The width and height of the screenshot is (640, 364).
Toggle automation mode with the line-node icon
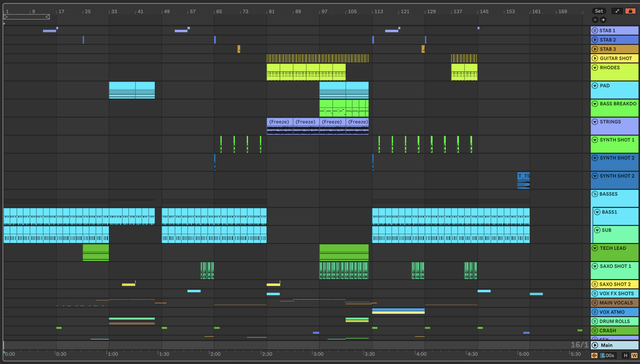[x=617, y=11]
